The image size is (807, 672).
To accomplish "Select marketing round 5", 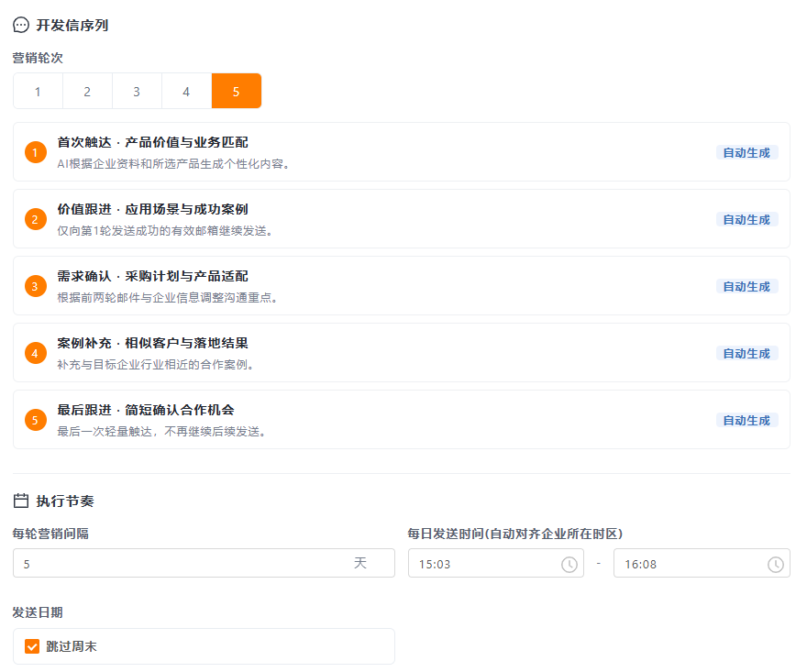I will 237,91.
